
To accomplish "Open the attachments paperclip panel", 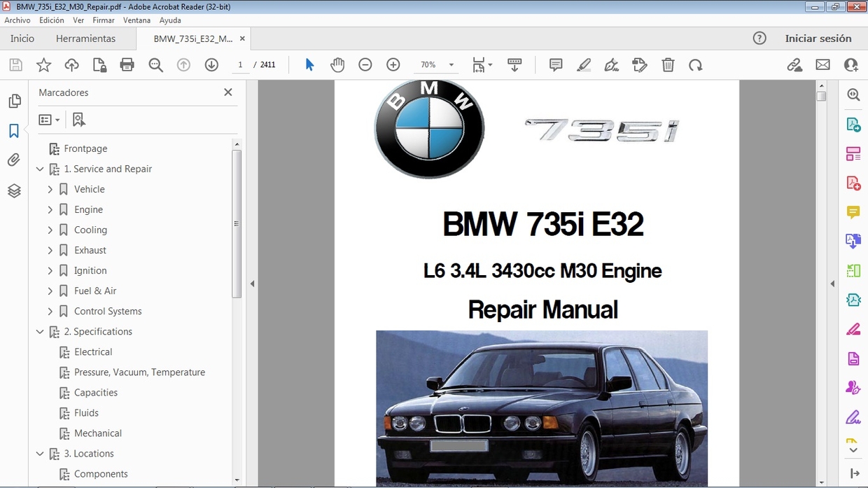I will click(x=13, y=160).
